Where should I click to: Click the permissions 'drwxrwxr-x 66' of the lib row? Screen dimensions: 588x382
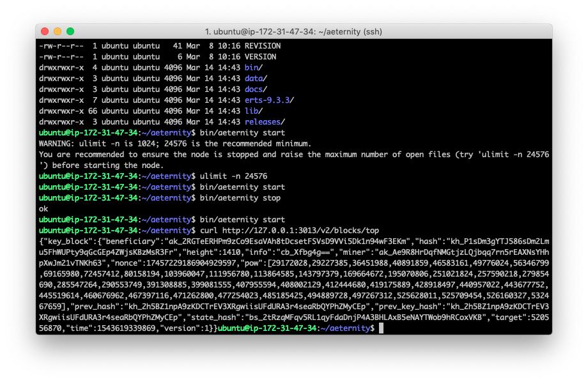68,111
